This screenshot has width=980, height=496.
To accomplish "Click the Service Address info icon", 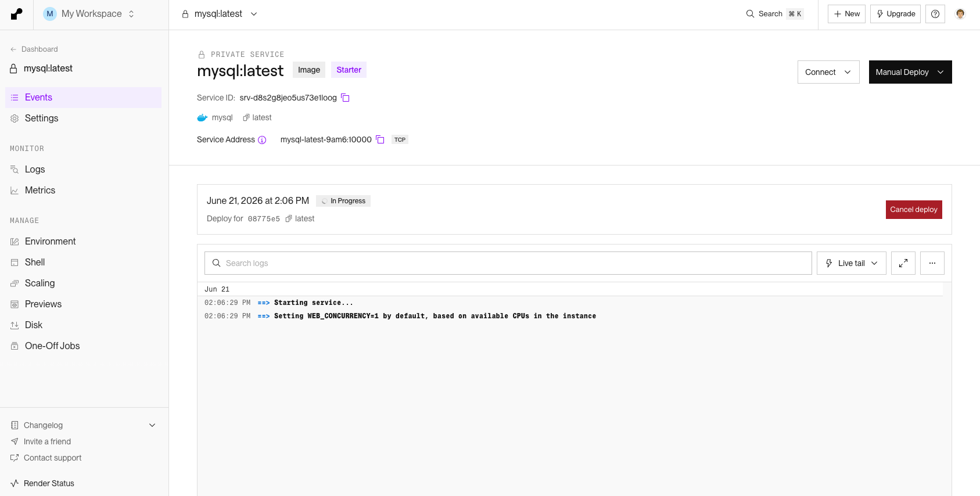I will (x=262, y=140).
